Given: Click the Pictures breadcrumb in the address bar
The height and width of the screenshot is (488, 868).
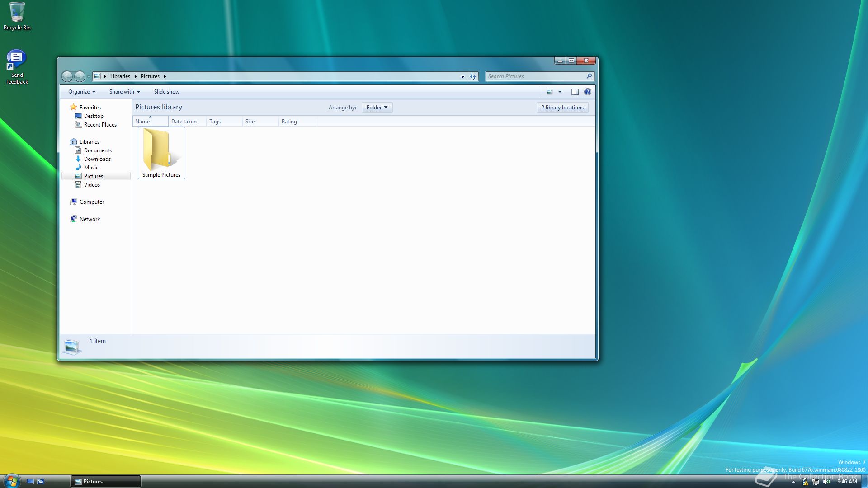Looking at the screenshot, I should pyautogui.click(x=150, y=76).
